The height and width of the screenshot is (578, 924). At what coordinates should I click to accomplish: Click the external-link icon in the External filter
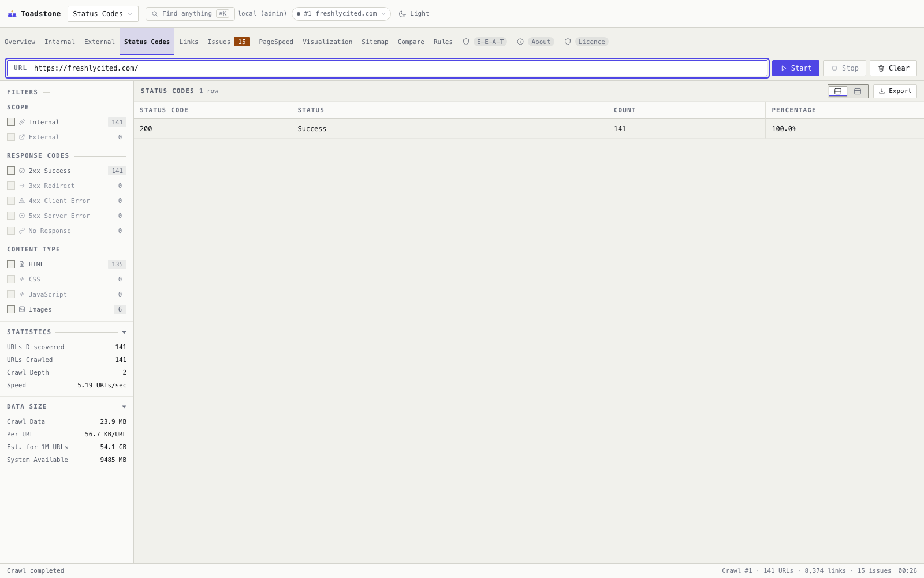(x=22, y=137)
